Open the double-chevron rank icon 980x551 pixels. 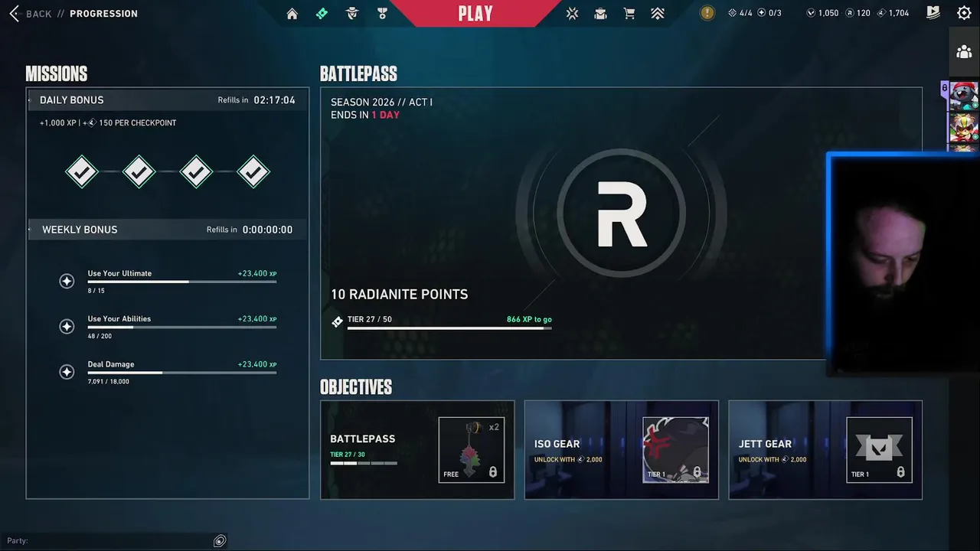click(658, 14)
